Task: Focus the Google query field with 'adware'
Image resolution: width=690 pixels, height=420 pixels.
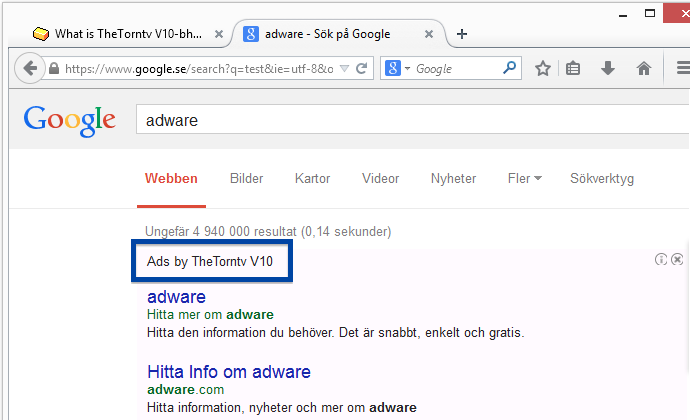Action: pyautogui.click(x=413, y=119)
